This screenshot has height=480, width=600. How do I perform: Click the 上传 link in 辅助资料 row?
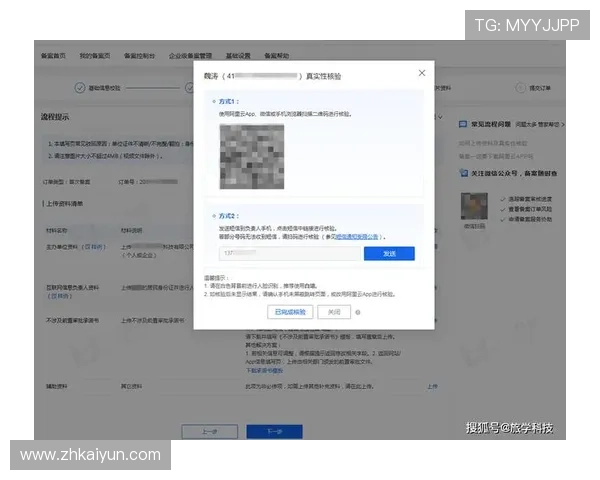[x=432, y=387]
